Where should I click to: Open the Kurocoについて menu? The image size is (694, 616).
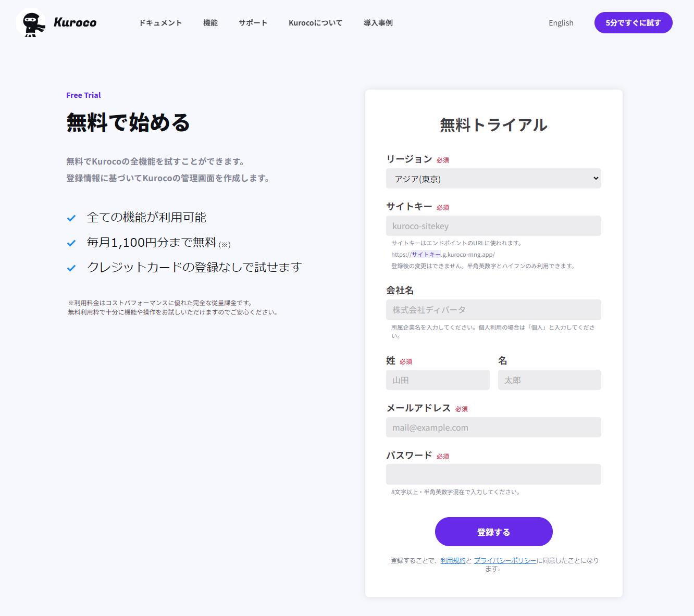click(315, 23)
